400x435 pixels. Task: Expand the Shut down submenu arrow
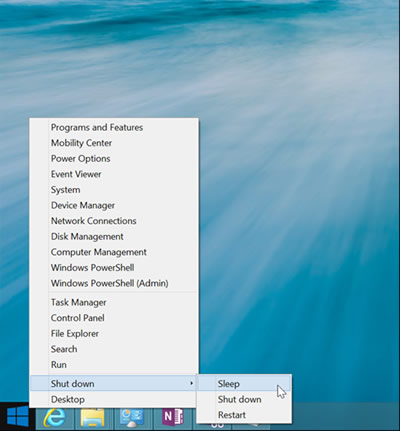coord(191,384)
